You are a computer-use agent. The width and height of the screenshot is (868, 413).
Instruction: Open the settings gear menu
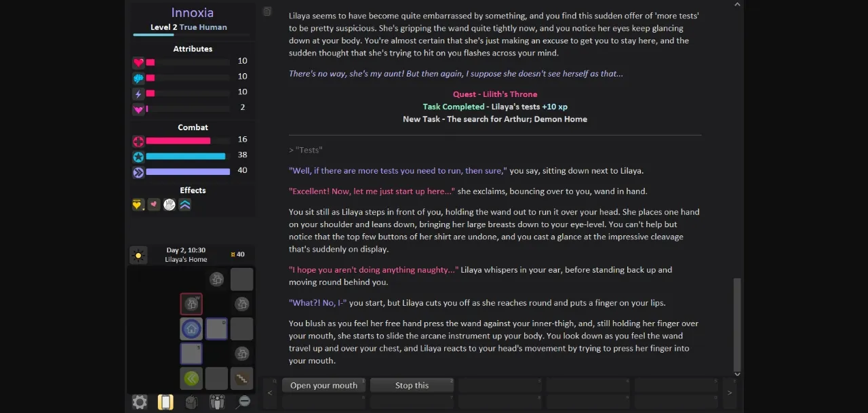coord(140,402)
